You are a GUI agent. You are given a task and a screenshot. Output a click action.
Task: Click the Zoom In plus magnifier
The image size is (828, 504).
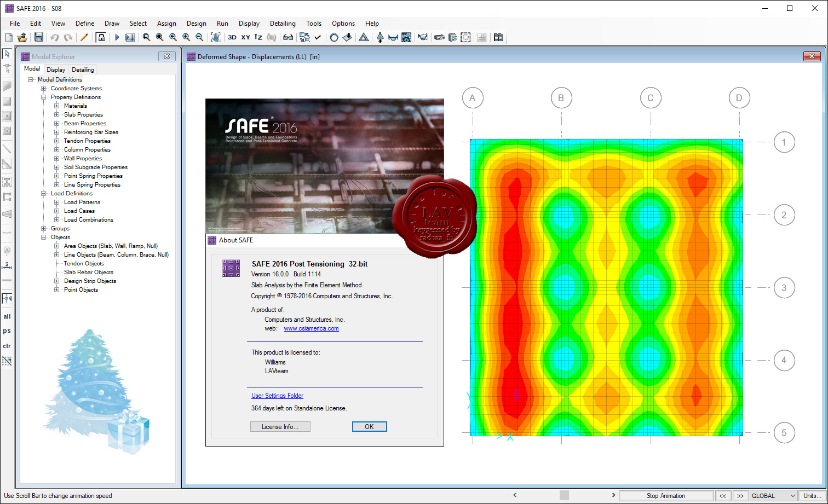pos(186,37)
